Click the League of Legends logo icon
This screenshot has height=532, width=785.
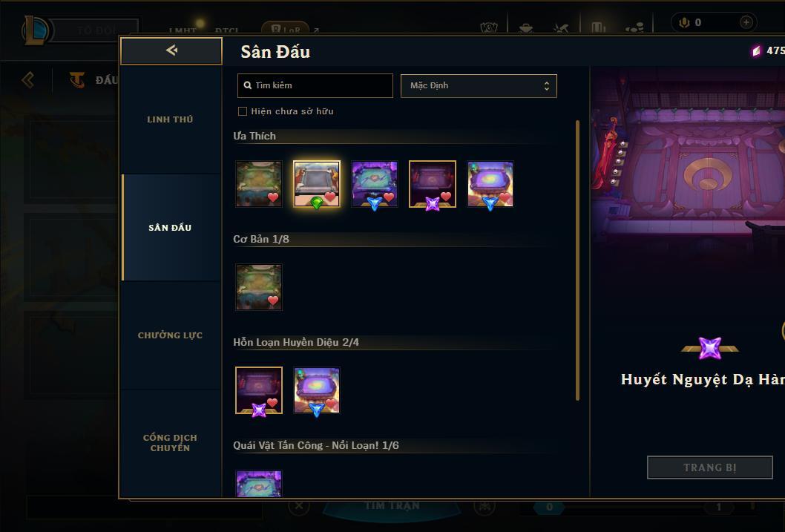pos(35,30)
